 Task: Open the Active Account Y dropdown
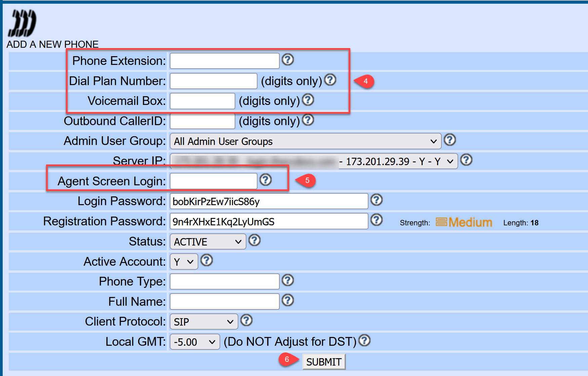pyautogui.click(x=184, y=262)
